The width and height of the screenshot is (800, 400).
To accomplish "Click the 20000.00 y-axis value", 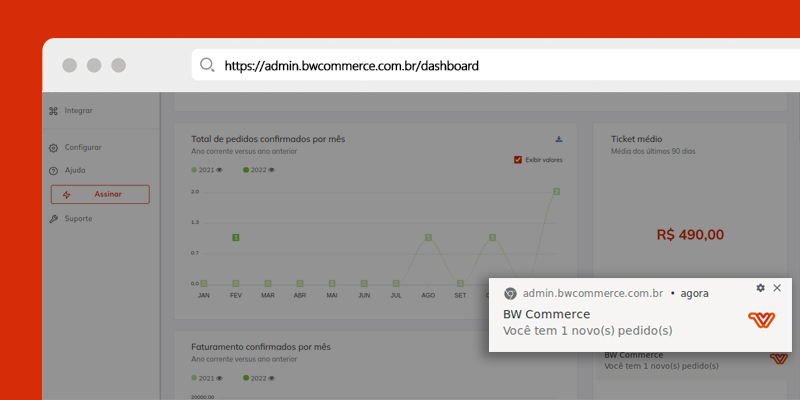I will tap(203, 397).
